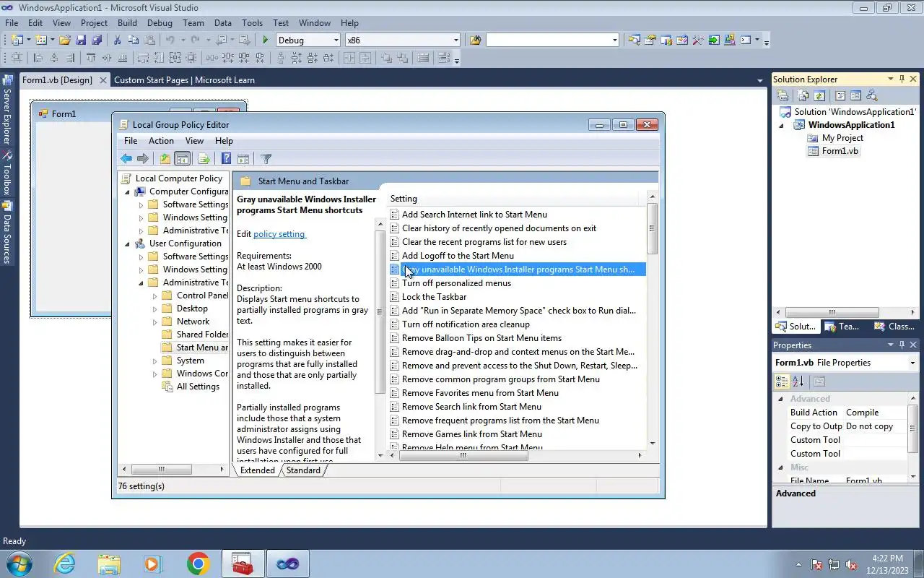Click the Up One Level folder icon
Screen dimensions: 924x578
pos(165,159)
